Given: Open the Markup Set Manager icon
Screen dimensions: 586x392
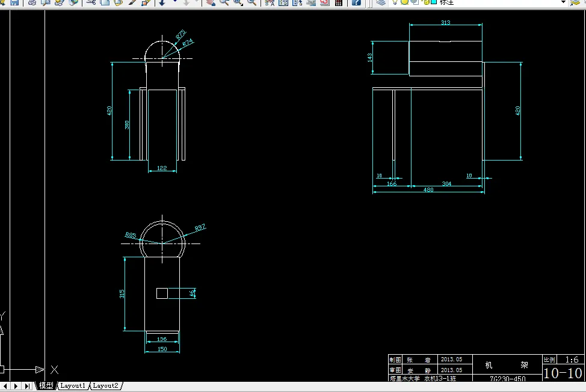Looking at the screenshot, I should click(x=325, y=2).
